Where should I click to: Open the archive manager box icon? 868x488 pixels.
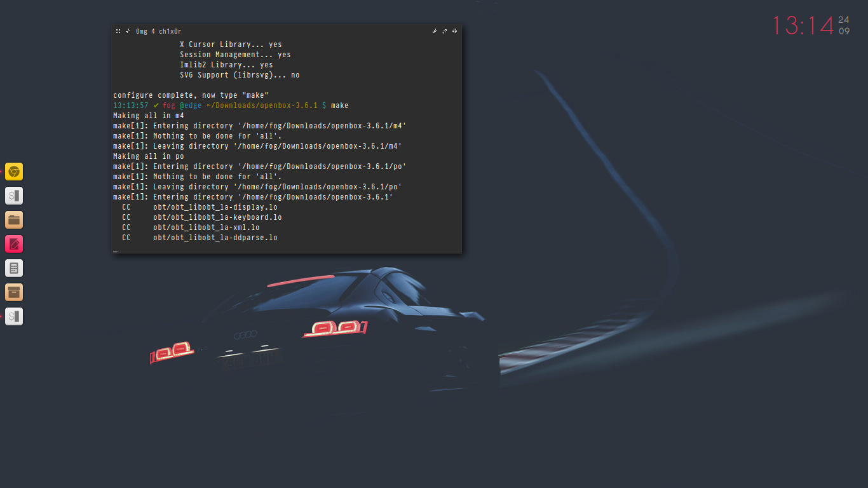click(x=14, y=292)
